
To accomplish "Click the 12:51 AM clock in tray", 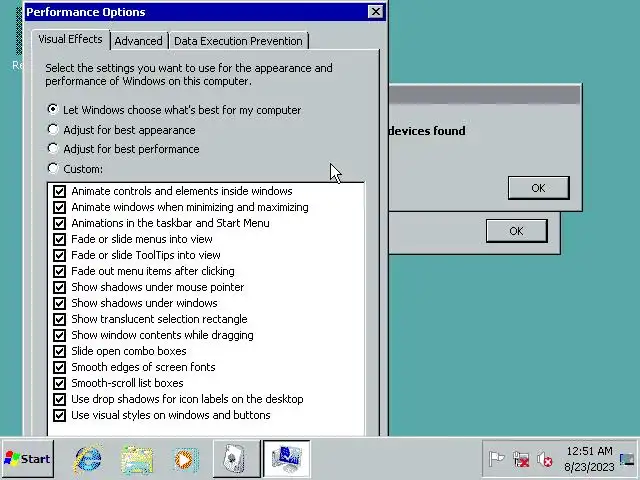I will click(x=589, y=451).
